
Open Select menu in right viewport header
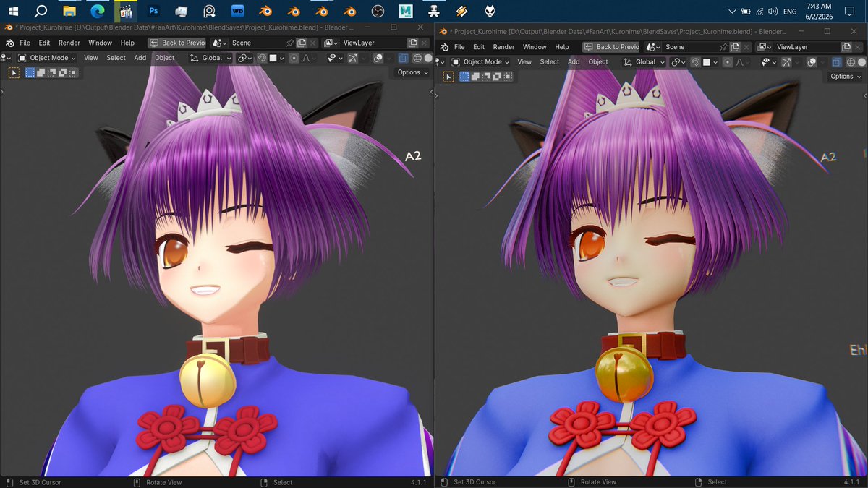tap(550, 62)
